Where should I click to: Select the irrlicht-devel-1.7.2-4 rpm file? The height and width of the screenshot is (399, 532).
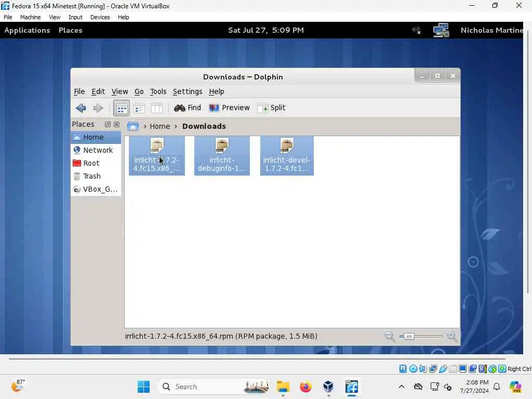click(x=287, y=156)
